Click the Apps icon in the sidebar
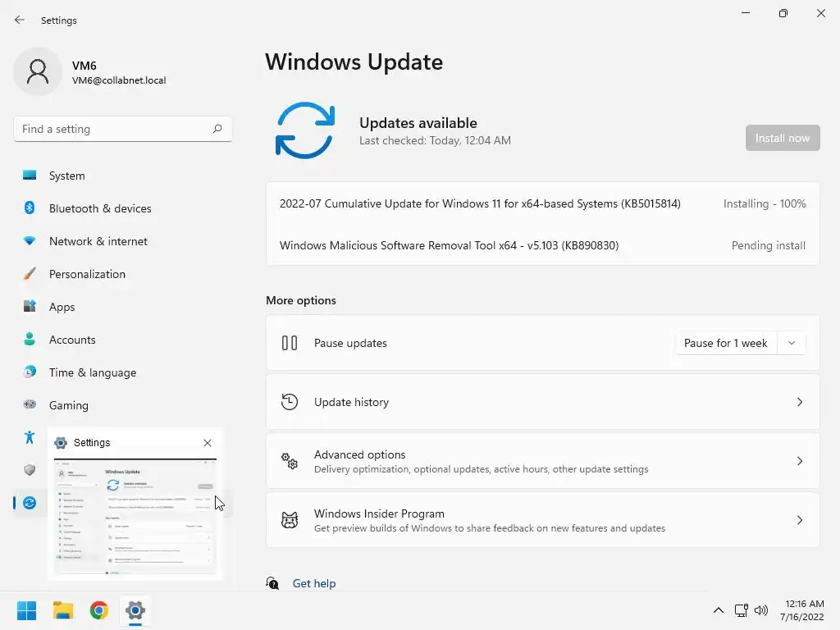This screenshot has width=840, height=630. pyautogui.click(x=30, y=307)
